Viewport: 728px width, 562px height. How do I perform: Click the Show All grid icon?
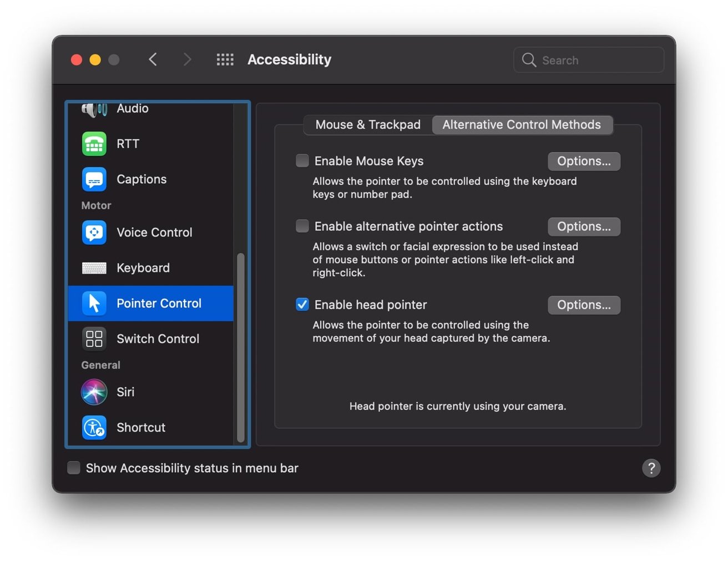click(x=225, y=59)
